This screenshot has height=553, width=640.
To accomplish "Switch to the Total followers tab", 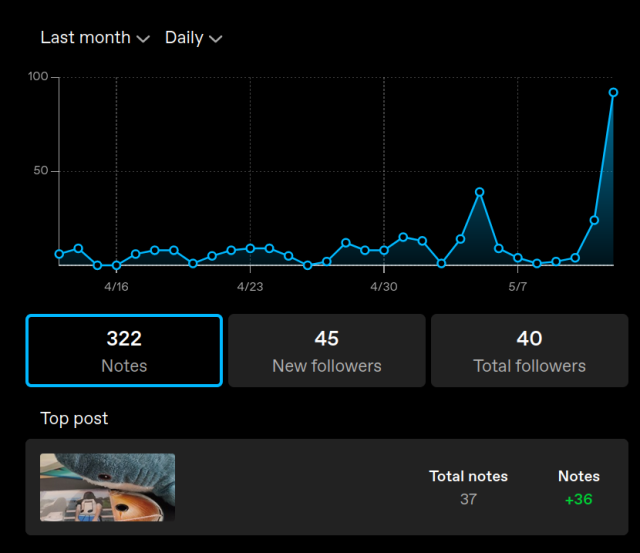I will (529, 351).
